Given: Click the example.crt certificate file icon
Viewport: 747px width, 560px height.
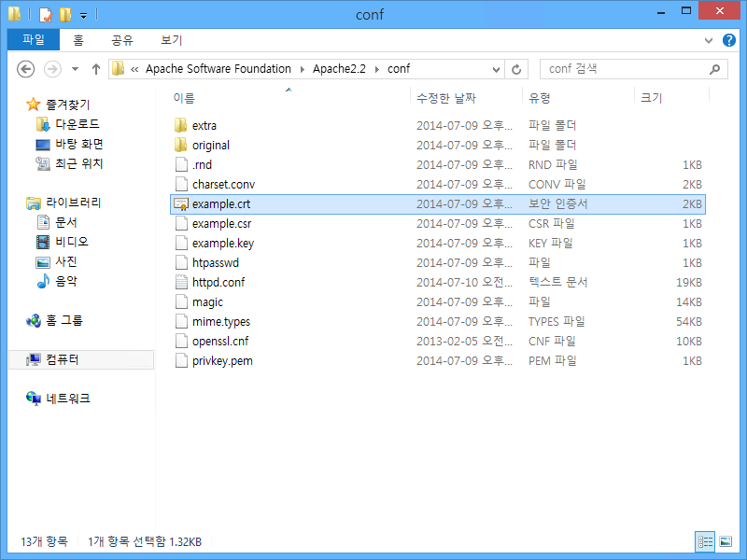Looking at the screenshot, I should pos(181,203).
